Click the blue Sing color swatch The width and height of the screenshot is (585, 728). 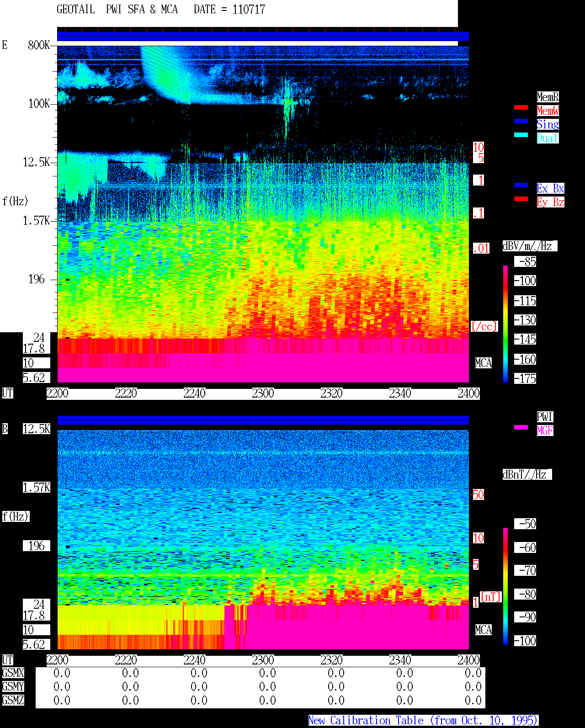tap(521, 121)
